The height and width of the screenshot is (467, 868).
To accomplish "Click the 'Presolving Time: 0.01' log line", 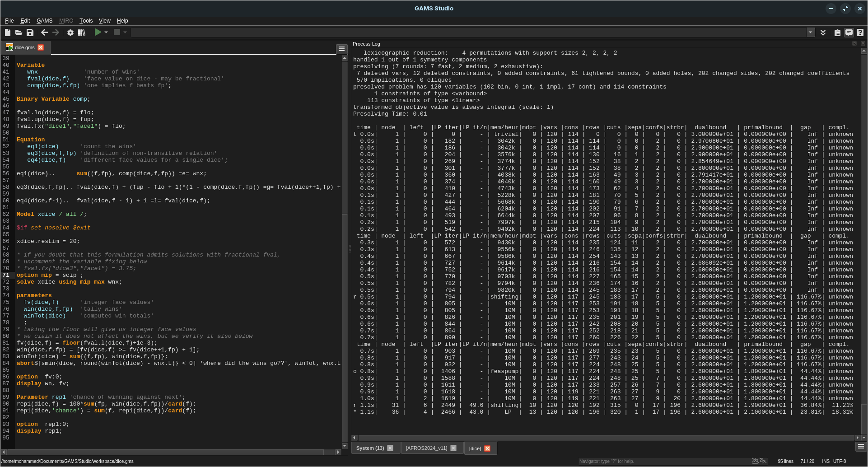I will click(x=390, y=114).
